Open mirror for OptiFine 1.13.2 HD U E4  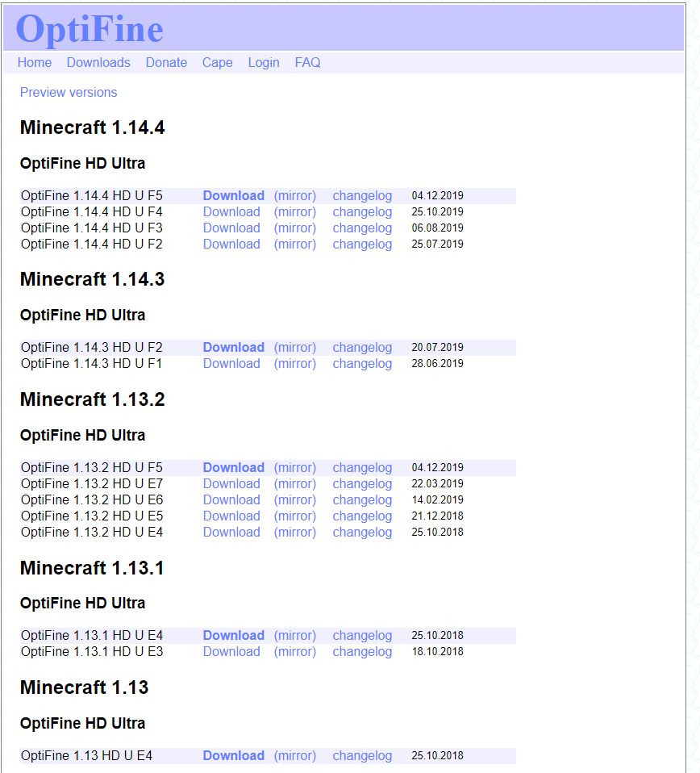[295, 533]
